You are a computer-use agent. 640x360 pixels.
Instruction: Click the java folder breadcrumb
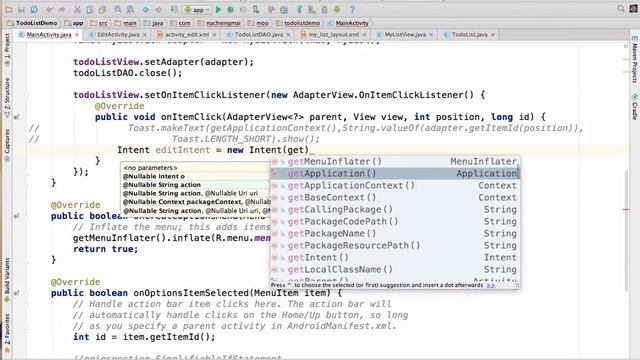[153, 23]
